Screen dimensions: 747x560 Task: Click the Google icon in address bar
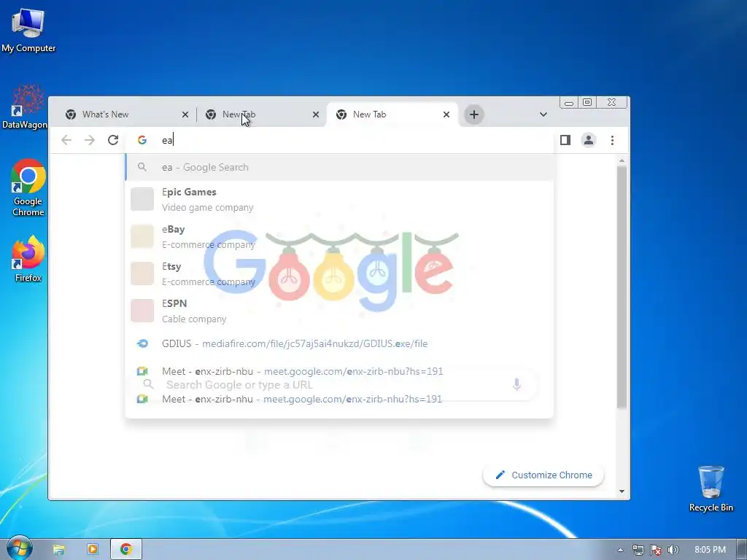tap(142, 140)
